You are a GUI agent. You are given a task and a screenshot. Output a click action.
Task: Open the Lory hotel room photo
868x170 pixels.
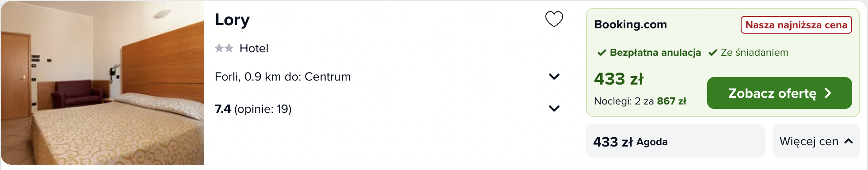pyautogui.click(x=103, y=83)
